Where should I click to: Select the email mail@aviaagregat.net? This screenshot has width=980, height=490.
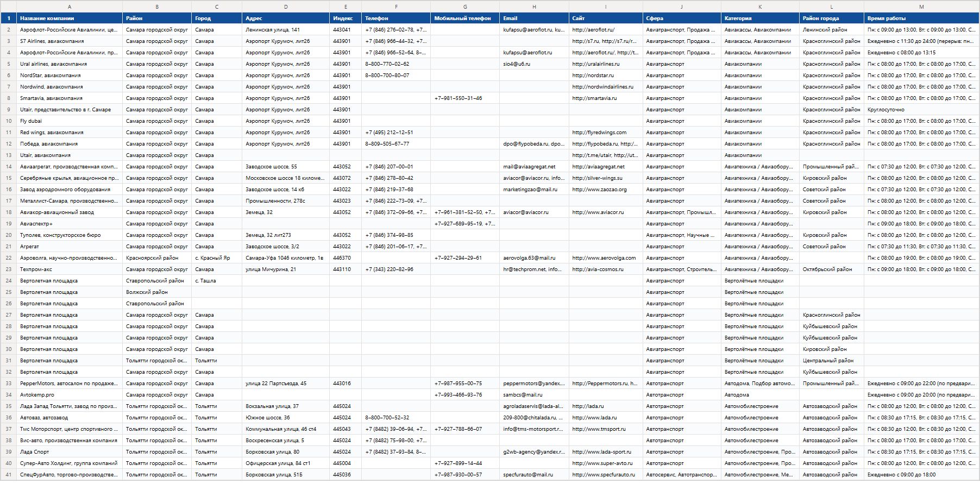point(534,167)
